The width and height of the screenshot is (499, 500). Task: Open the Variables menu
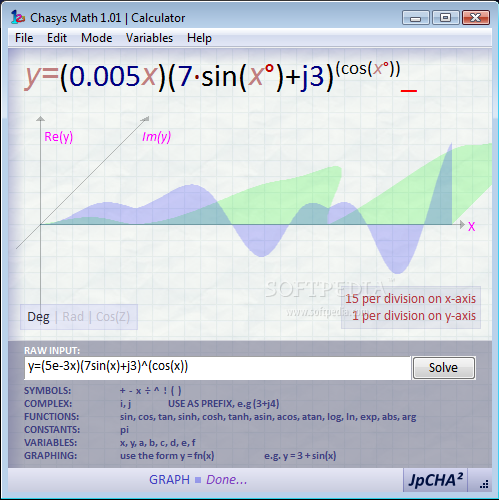(149, 38)
